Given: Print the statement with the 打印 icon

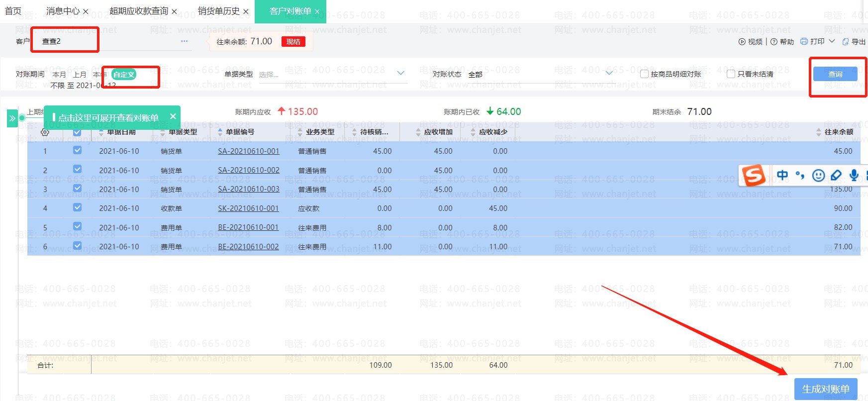Looking at the screenshot, I should click(x=804, y=42).
